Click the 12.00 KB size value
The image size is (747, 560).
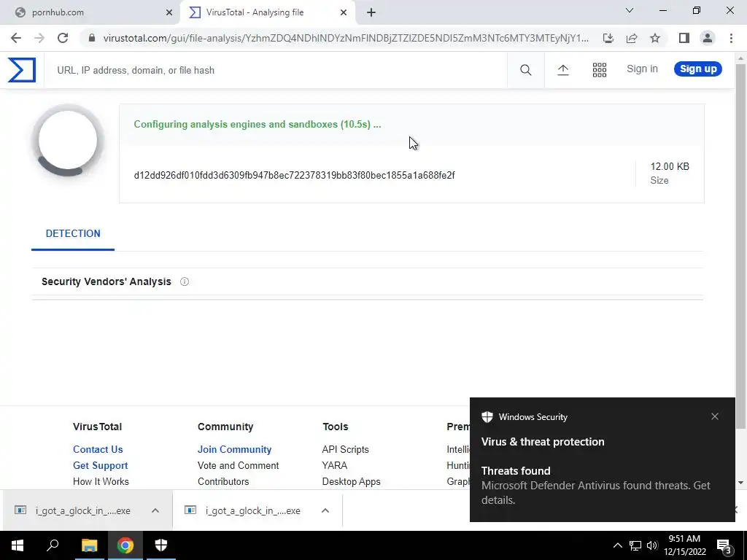tap(670, 167)
